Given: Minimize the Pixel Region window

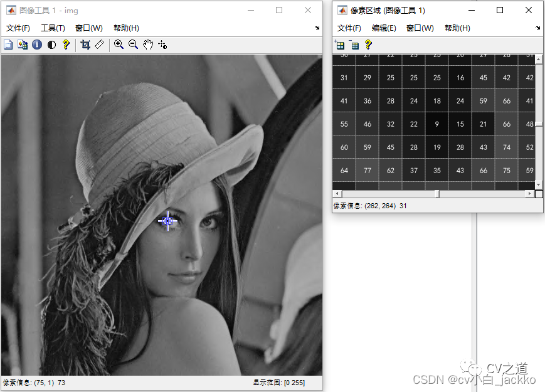Looking at the screenshot, I should [472, 10].
